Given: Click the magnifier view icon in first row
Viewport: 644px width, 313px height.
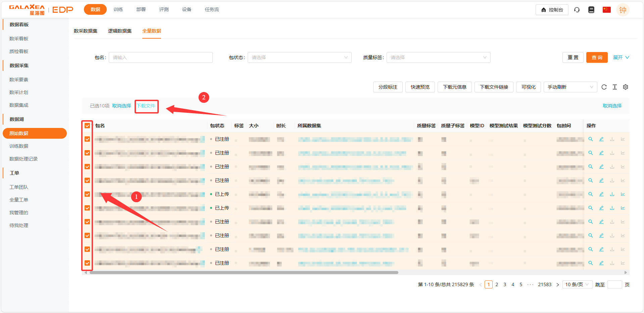Looking at the screenshot, I should (591, 139).
